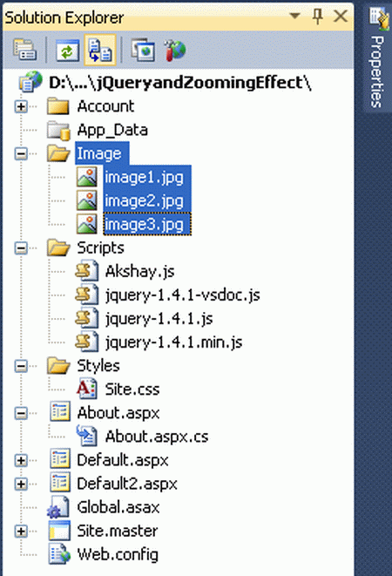Viewport: 392px width, 576px height.
Task: Expand the Default2.aspx node
Action: pyautogui.click(x=21, y=484)
